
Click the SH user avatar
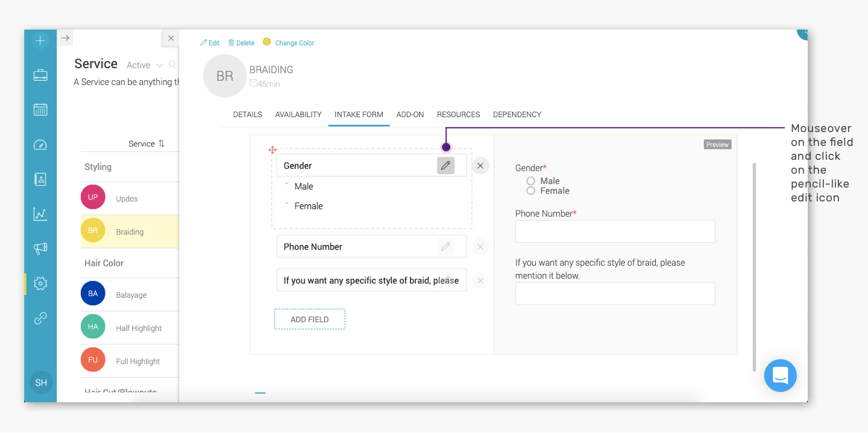(41, 382)
